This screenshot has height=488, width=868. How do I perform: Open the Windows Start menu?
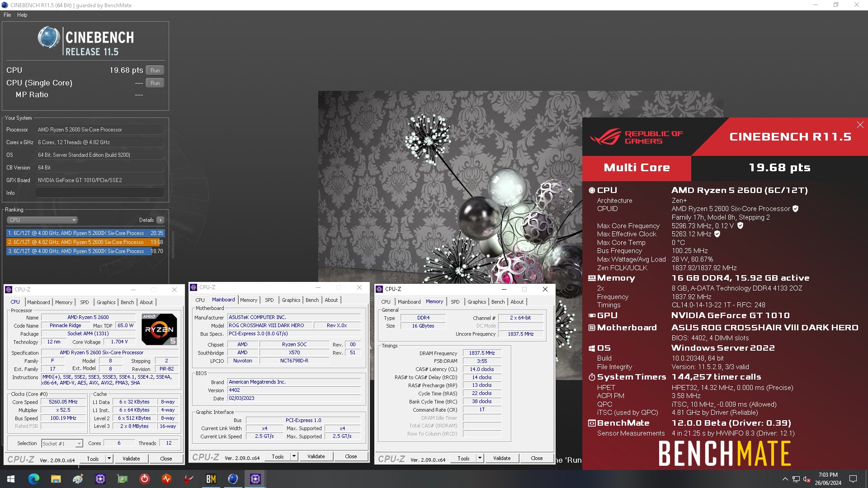11,479
